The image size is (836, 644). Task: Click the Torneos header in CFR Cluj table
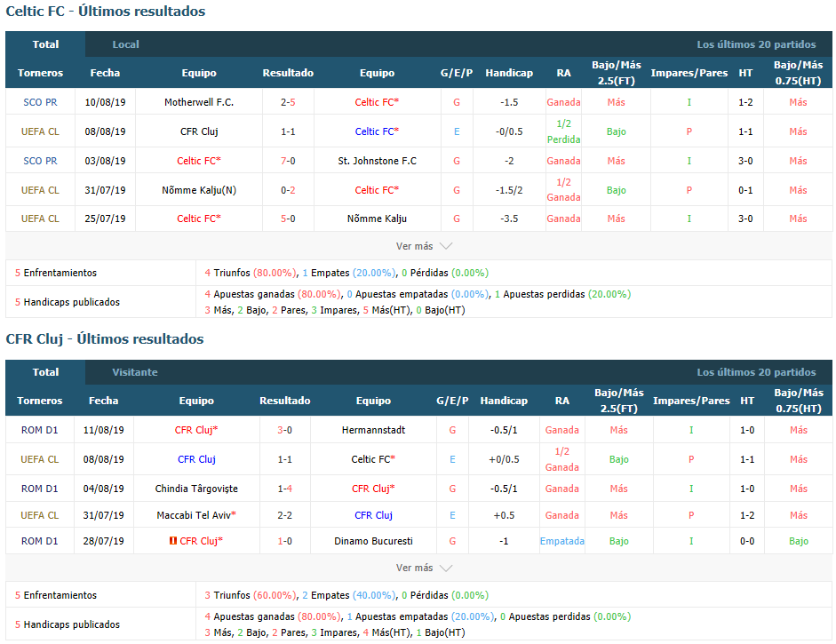point(39,401)
